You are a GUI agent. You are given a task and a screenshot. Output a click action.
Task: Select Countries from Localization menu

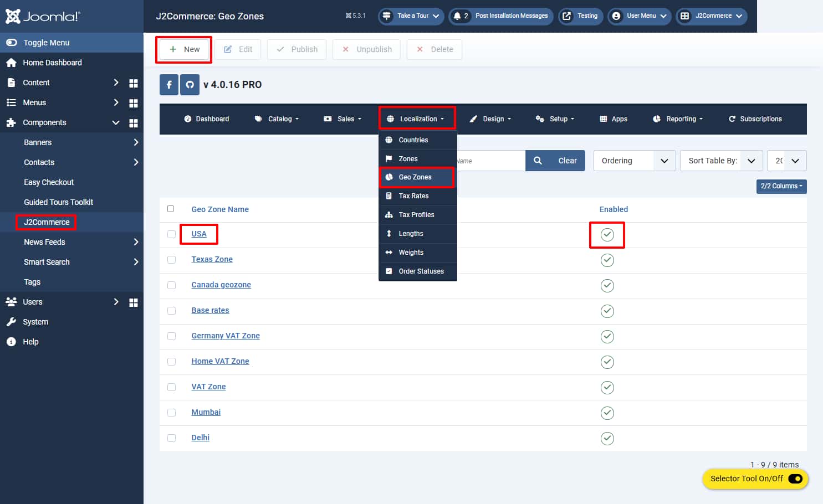tap(418, 140)
